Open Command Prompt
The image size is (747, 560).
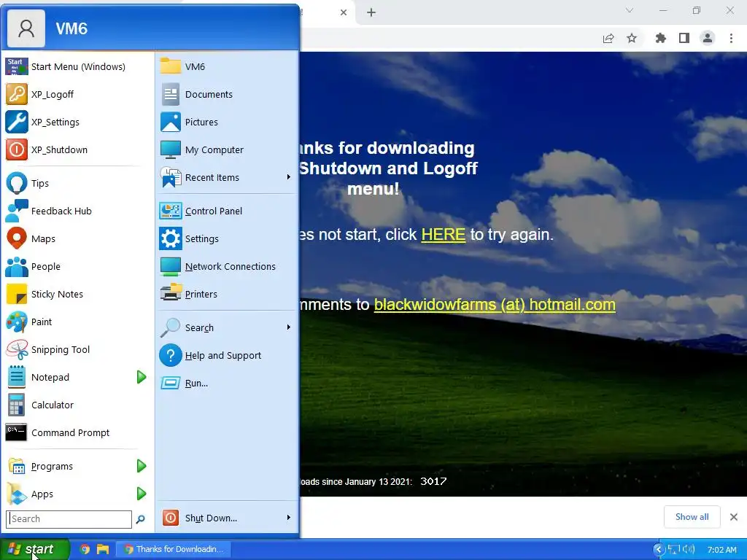pyautogui.click(x=79, y=432)
